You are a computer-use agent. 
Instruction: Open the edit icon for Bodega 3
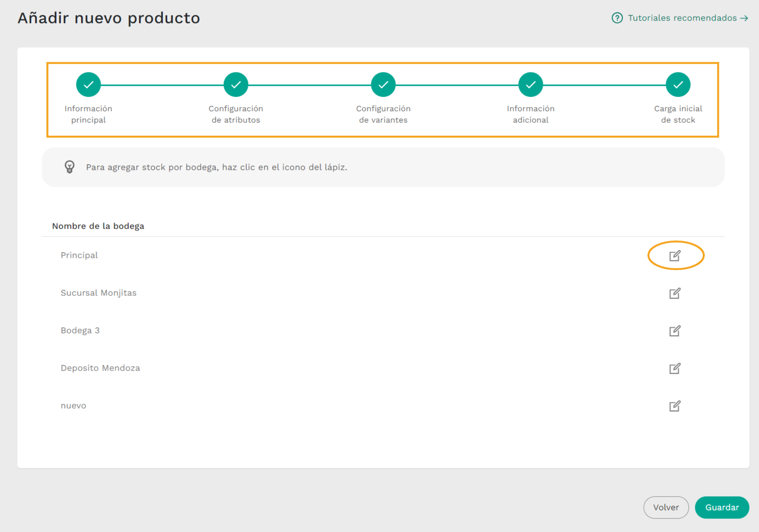pyautogui.click(x=675, y=331)
